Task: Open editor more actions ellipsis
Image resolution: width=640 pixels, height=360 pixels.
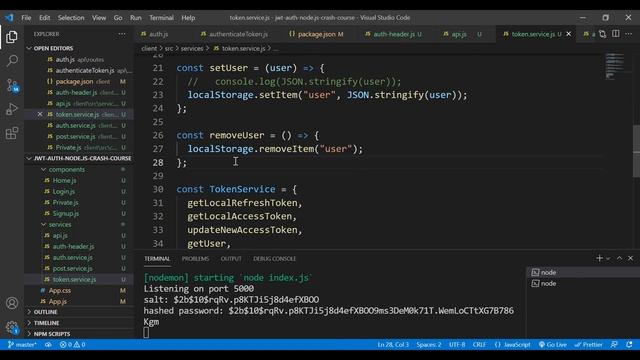Action: point(629,34)
